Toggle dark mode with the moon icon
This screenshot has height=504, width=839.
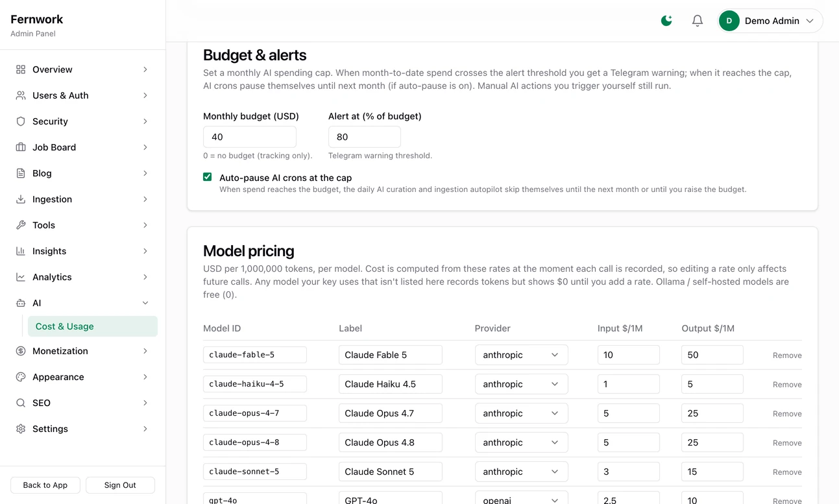pos(666,21)
